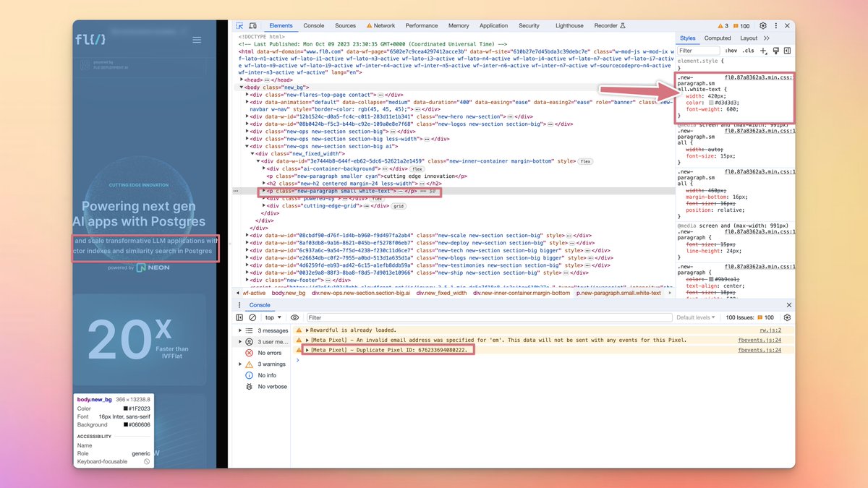Click the live expression eye icon
This screenshot has width=868, height=488.
click(x=294, y=317)
